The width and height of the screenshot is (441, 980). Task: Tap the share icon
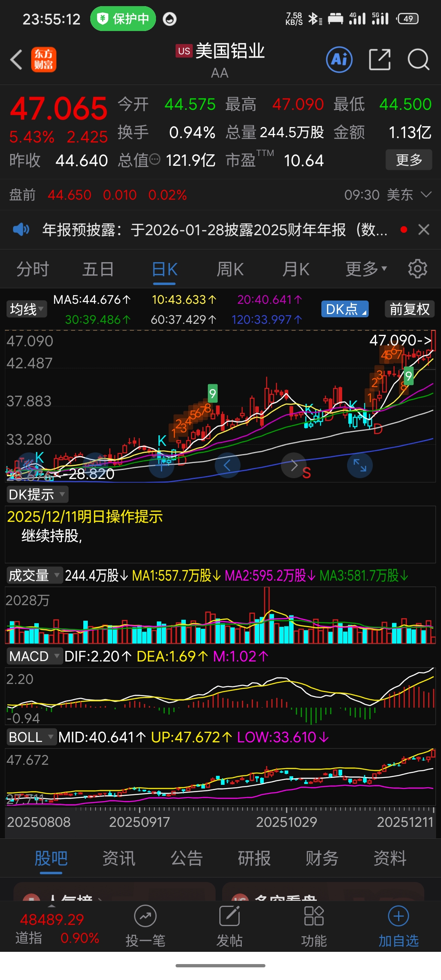pos(380,60)
